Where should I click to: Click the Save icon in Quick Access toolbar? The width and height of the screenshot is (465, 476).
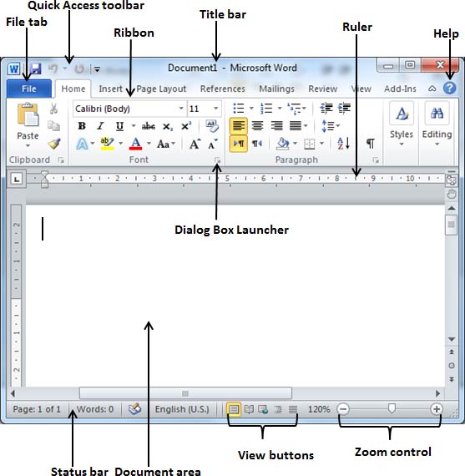(x=36, y=69)
